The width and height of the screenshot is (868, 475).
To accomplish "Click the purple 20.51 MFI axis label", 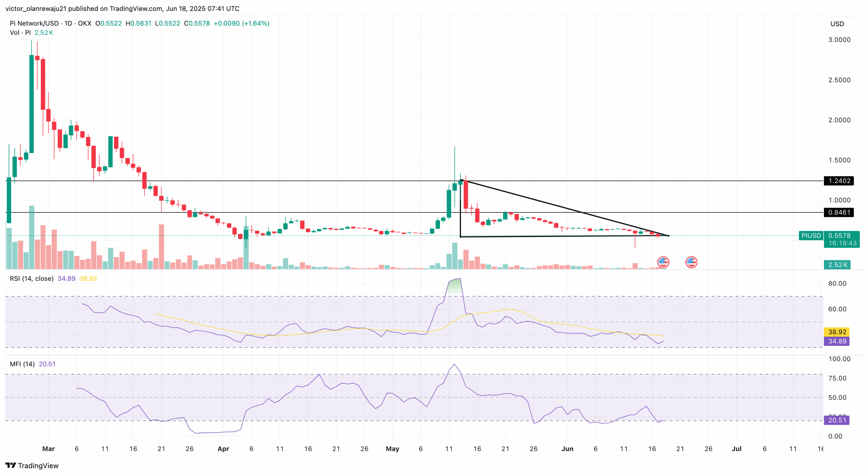I will [x=836, y=420].
